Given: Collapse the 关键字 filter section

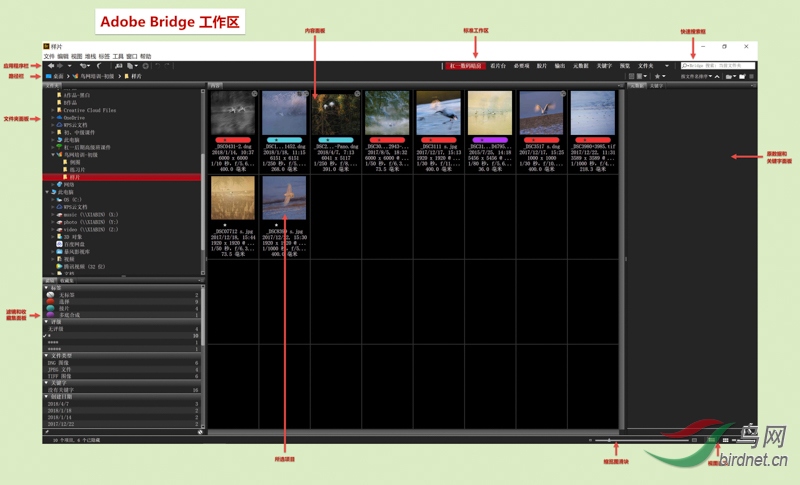Looking at the screenshot, I should (x=48, y=381).
